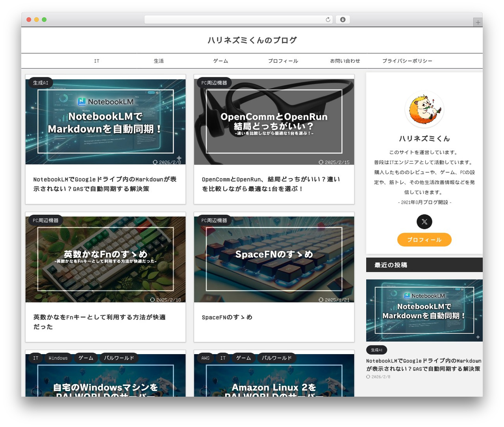Click the SpaceFNのすゝめ keyboard thumbnail
Screen dimensions: 504x427
coord(274,259)
